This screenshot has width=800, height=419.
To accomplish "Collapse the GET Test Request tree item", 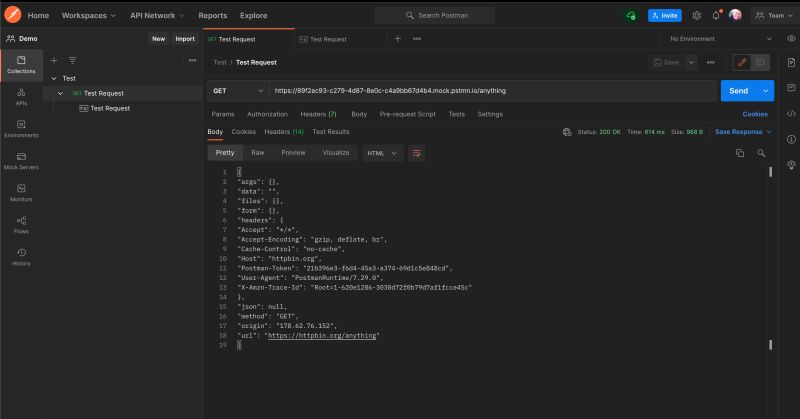I will coord(60,93).
